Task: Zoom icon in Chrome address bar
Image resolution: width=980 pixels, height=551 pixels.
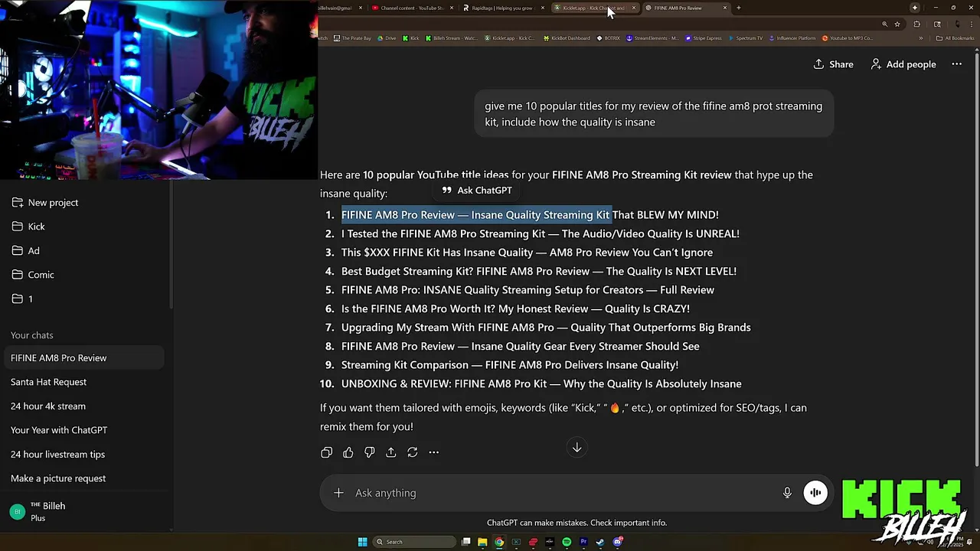Action: pos(884,24)
